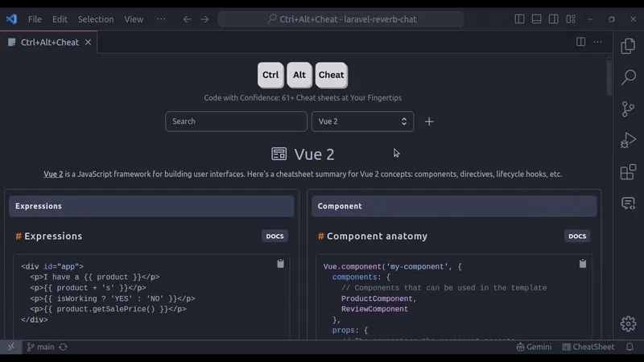The height and width of the screenshot is (362, 644).
Task: Open DOCS for Component anatomy section
Action: pyautogui.click(x=577, y=236)
